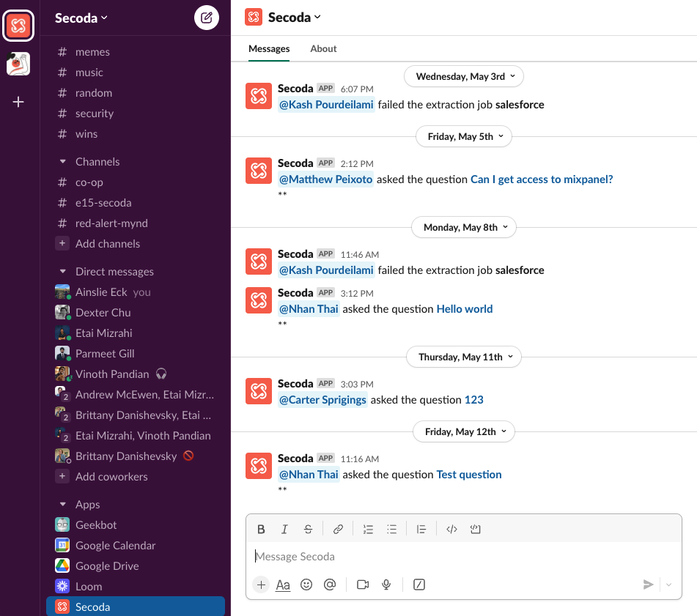This screenshot has width=697, height=616.
Task: Record an audio clip with microphone icon
Action: (x=386, y=585)
